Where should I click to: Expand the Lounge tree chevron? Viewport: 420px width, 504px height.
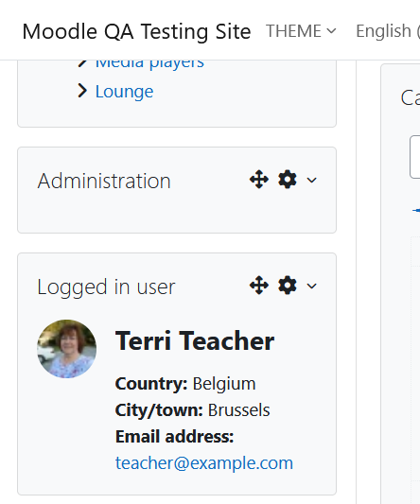click(x=82, y=91)
